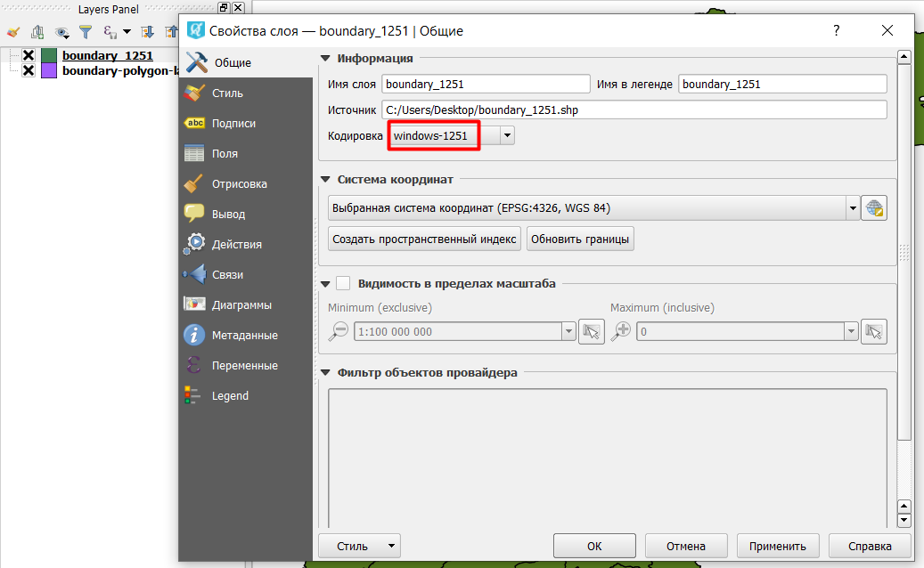Click the Add Group icon in Layers Panel
The image size is (924, 568).
[x=37, y=32]
